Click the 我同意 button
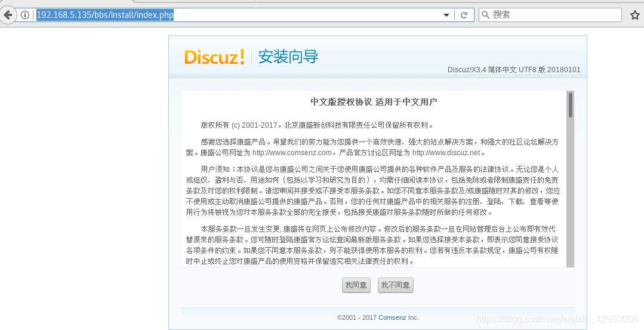The image size is (644, 330). [x=356, y=285]
